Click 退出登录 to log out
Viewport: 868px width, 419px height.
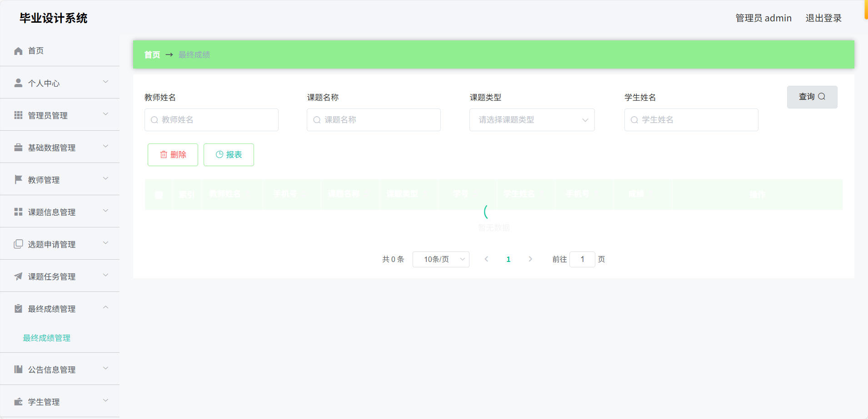(823, 18)
